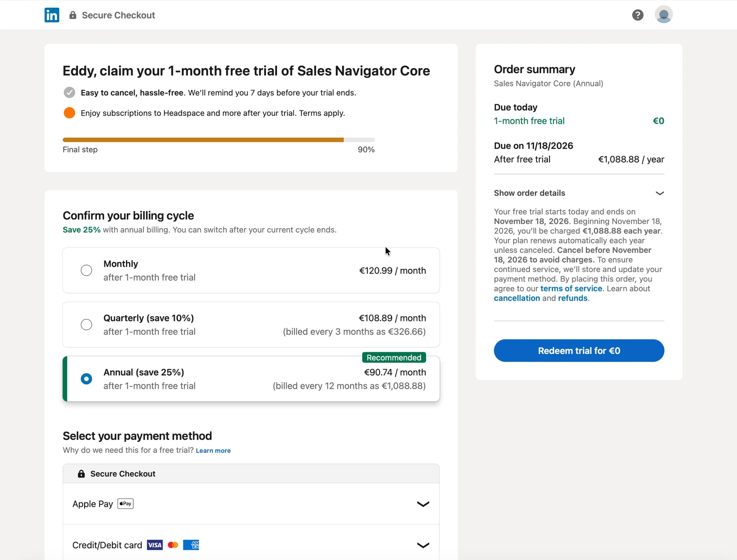Screen dimensions: 737x560
Task: Expand Show order details chevron
Action: [x=660, y=193]
